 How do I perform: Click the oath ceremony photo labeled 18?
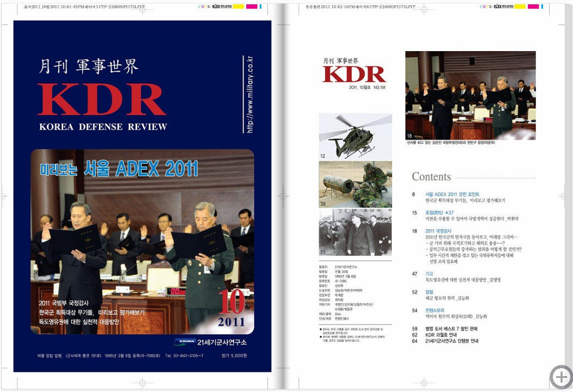[x=470, y=95]
